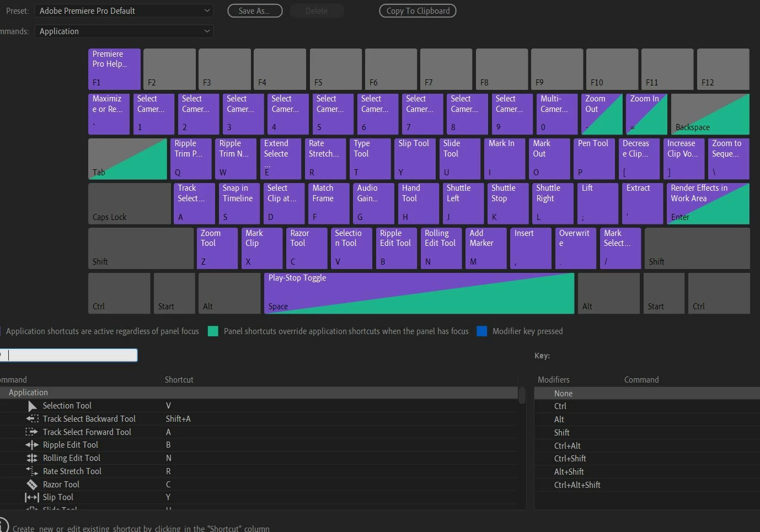Click the Enter Render Effects key
This screenshot has height=532, width=760.
708,203
